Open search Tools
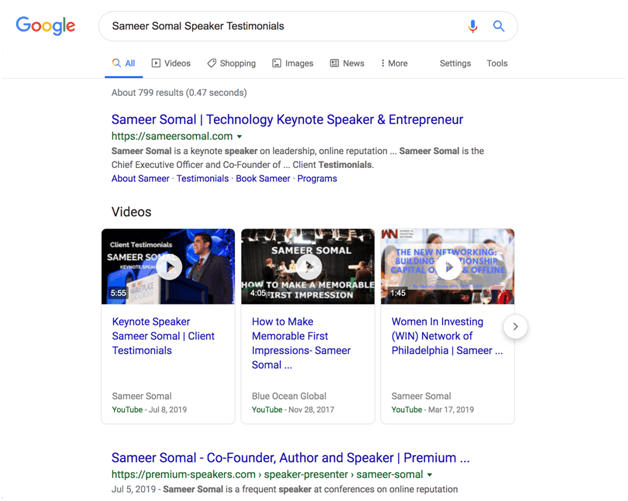Screen dimensions: 628x501 coord(497,63)
